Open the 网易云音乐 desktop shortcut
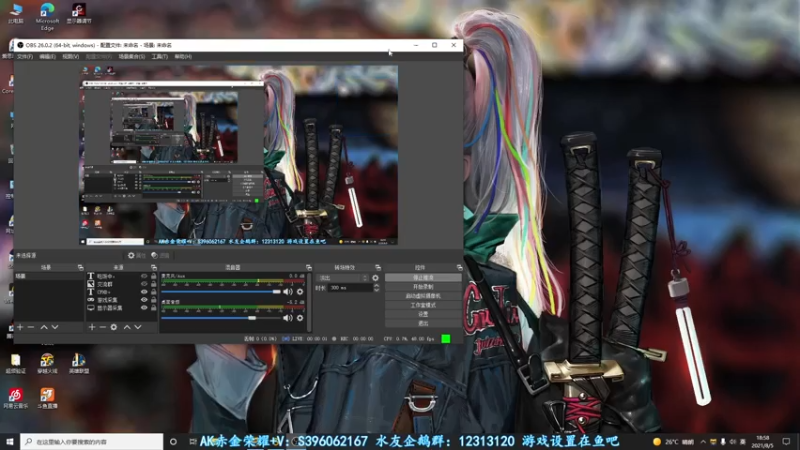The image size is (800, 450). point(15,398)
